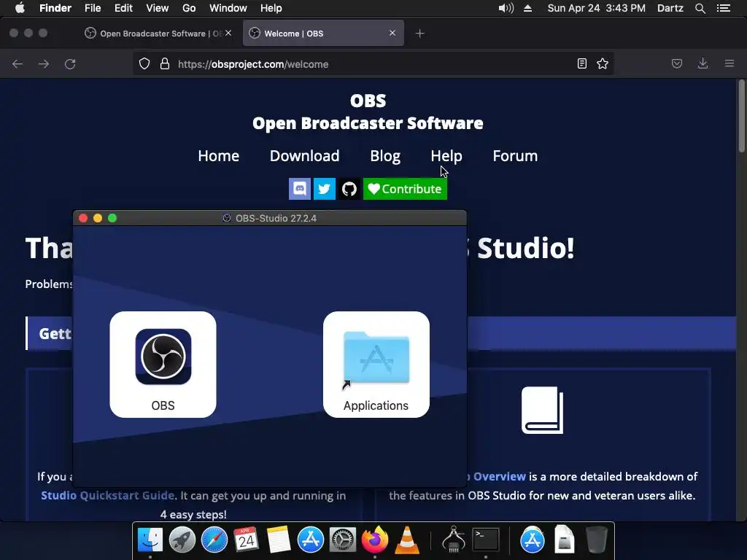The width and height of the screenshot is (747, 560).
Task: Switch to Firefox in the Dock
Action: (x=375, y=540)
